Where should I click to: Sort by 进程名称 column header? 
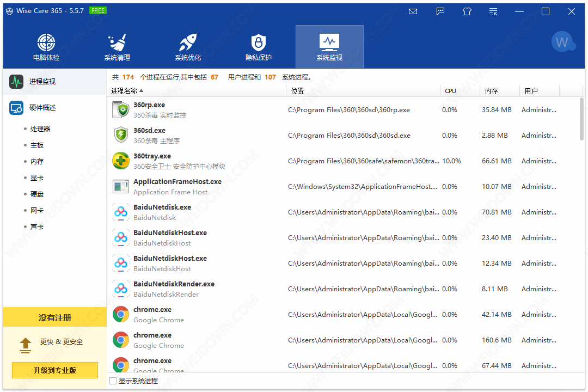coord(124,91)
